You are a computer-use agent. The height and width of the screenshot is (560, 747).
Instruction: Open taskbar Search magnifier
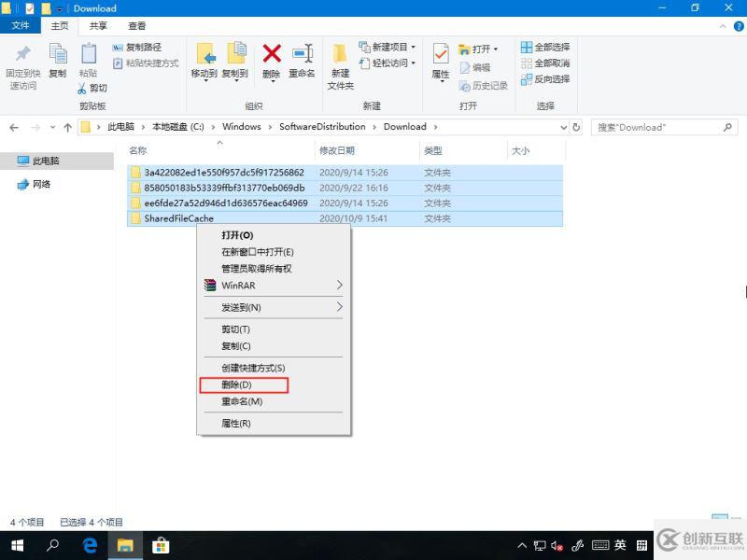53,545
